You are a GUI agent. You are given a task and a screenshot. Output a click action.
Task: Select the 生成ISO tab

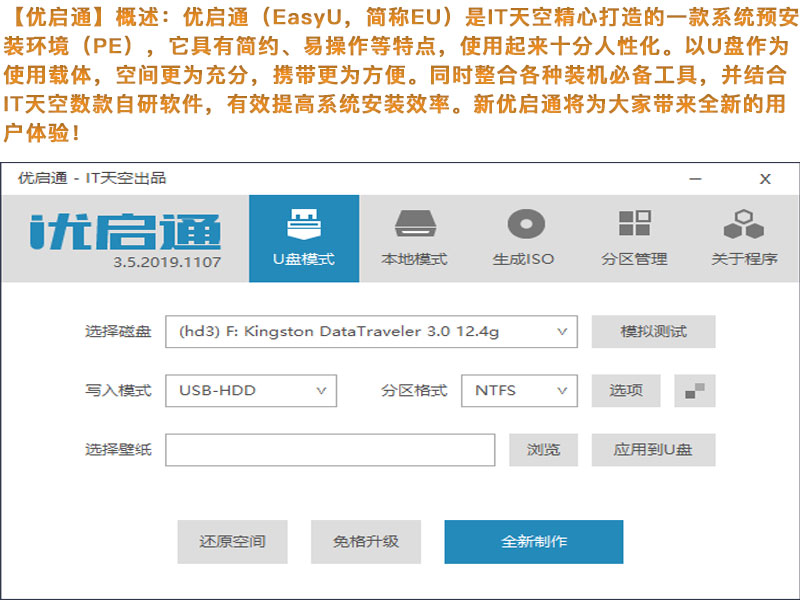pyautogui.click(x=524, y=238)
